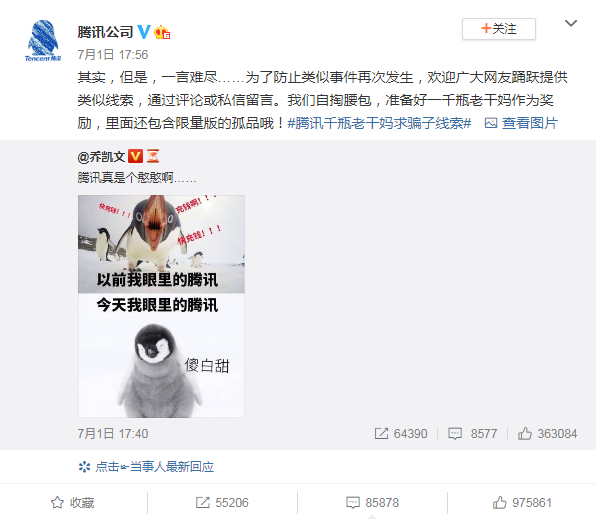Open the 85878 comments tab

click(372, 503)
